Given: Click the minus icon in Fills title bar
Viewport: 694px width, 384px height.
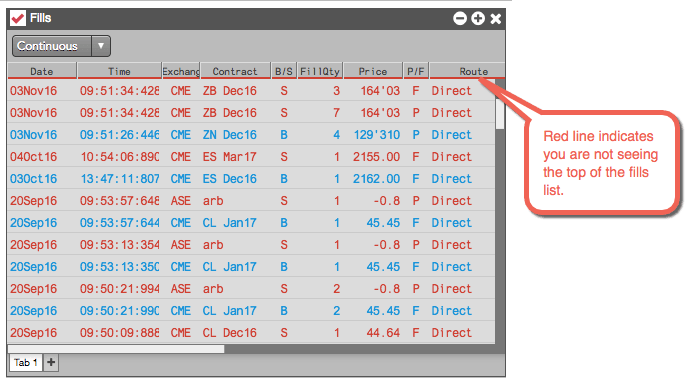Looking at the screenshot, I should pos(460,19).
